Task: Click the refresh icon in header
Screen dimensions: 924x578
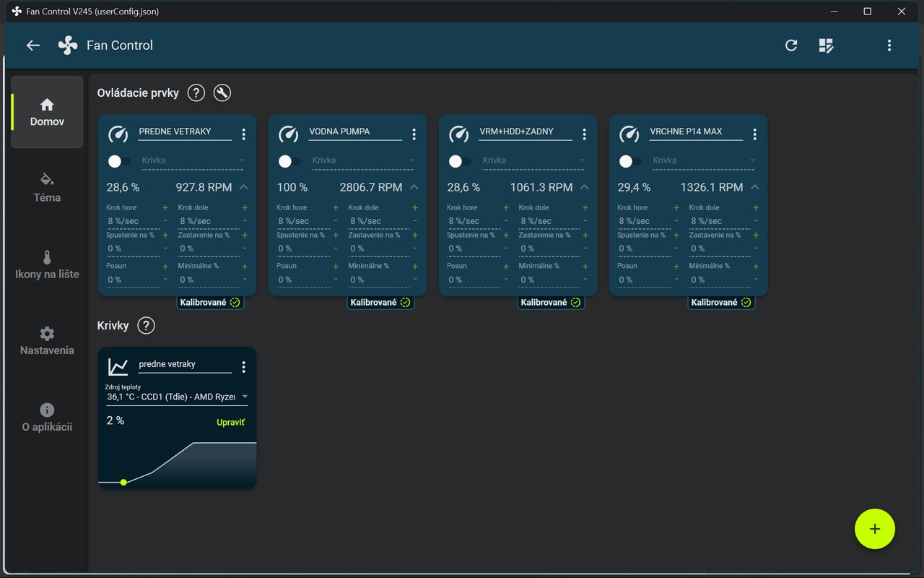Action: click(x=791, y=46)
